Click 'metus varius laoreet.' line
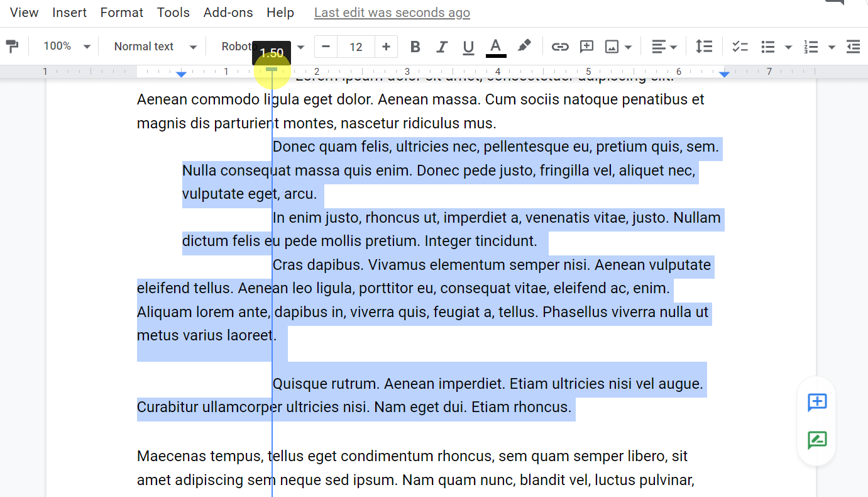This screenshot has width=868, height=497. tap(207, 336)
